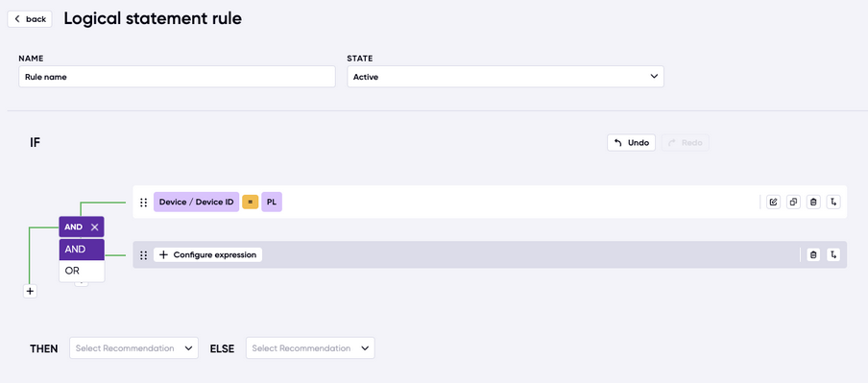Click into the Rule name field
The width and height of the screenshot is (868, 383).
[177, 77]
